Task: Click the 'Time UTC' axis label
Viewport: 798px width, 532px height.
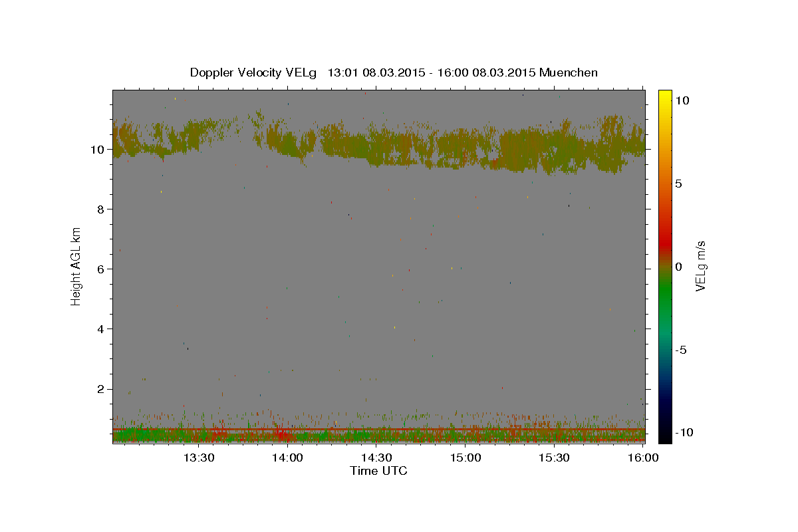Action: [378, 471]
